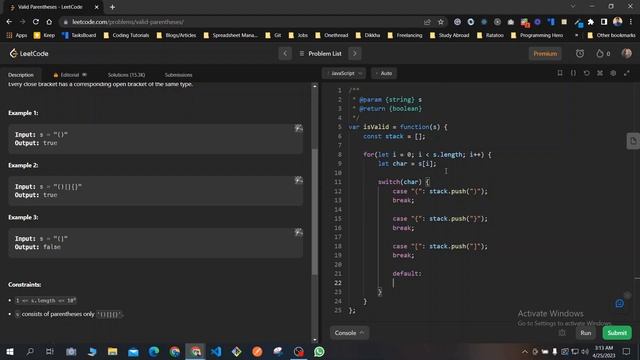640x360 pixels.
Task: Open the Submissions tab
Action: coord(178,75)
